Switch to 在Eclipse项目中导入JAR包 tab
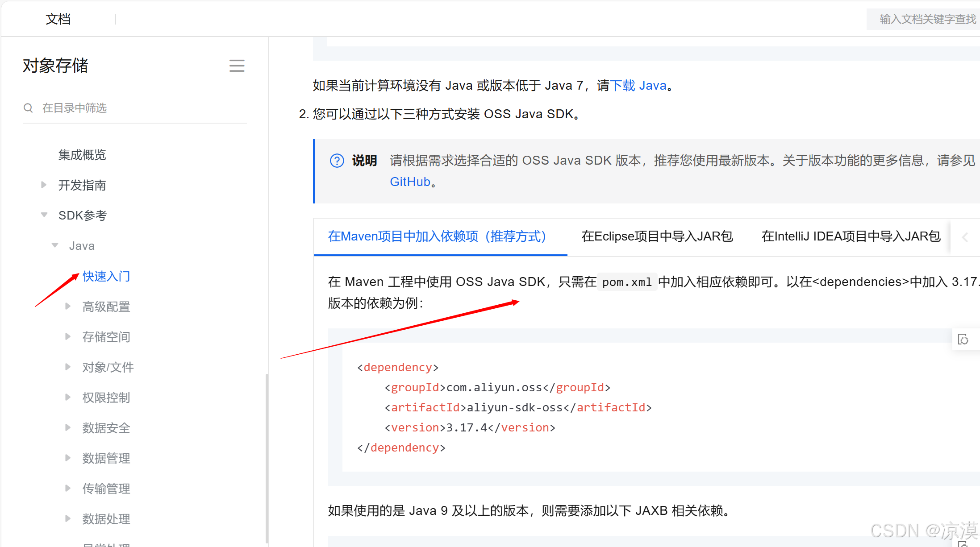This screenshot has height=547, width=980. click(x=657, y=236)
